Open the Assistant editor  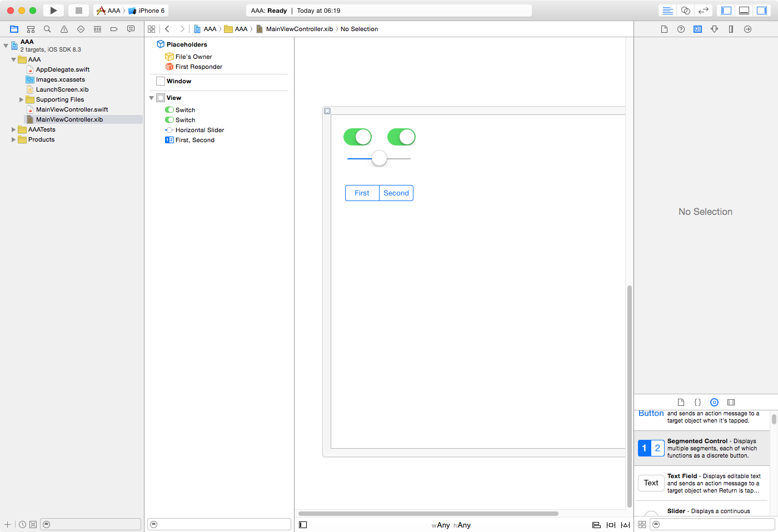click(686, 11)
